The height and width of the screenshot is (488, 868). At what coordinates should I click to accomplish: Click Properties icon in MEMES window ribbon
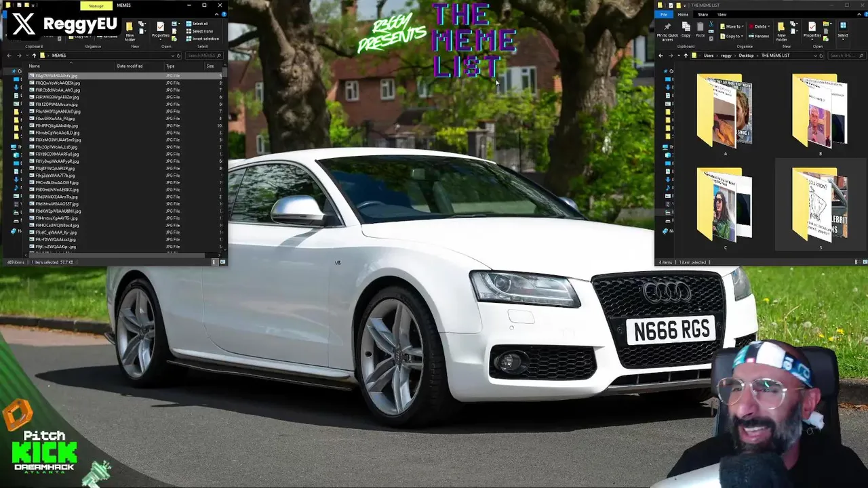(x=160, y=26)
